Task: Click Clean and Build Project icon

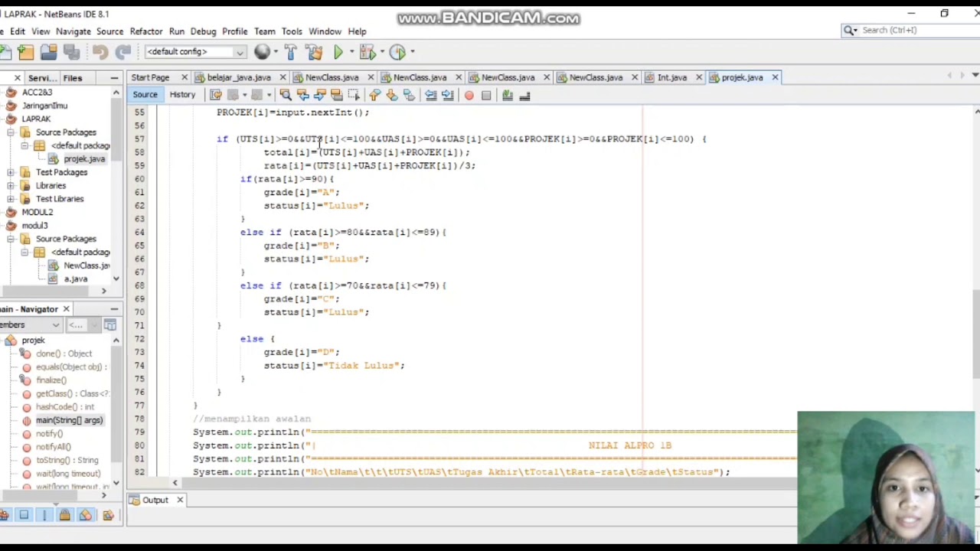Action: [314, 52]
